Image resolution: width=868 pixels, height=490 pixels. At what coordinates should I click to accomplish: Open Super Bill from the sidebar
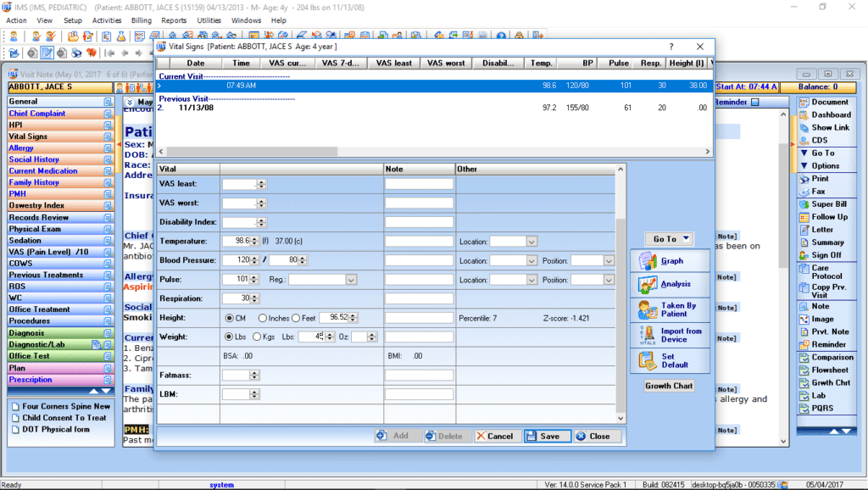click(x=826, y=203)
